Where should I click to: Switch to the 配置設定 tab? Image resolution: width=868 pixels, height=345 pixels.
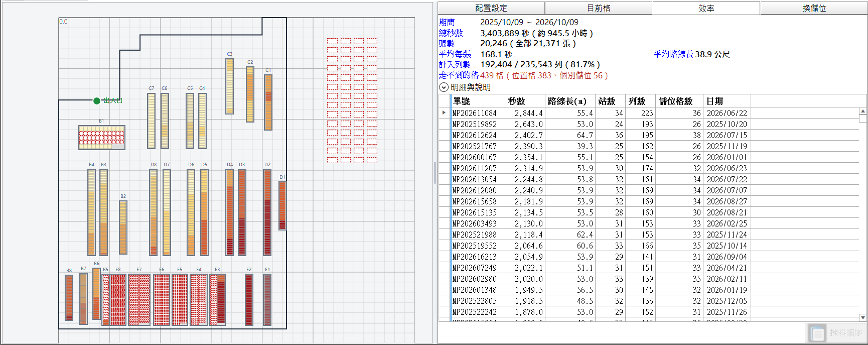click(x=491, y=8)
